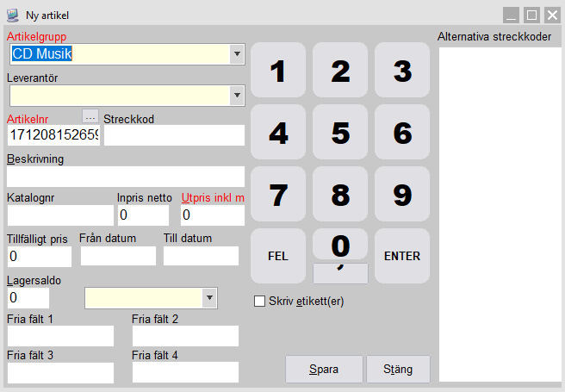The height and width of the screenshot is (392, 565).
Task: Enable the Skriv etikett(er) checkbox
Action: (259, 302)
